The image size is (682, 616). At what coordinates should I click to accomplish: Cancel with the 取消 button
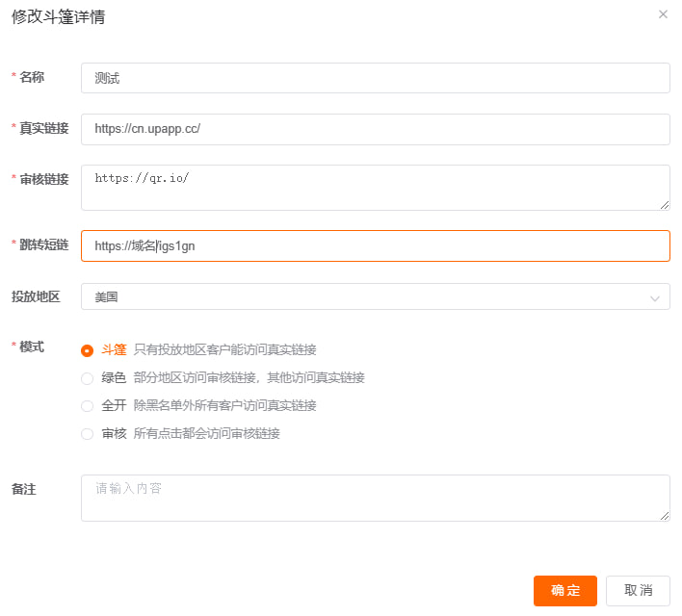pyautogui.click(x=638, y=590)
